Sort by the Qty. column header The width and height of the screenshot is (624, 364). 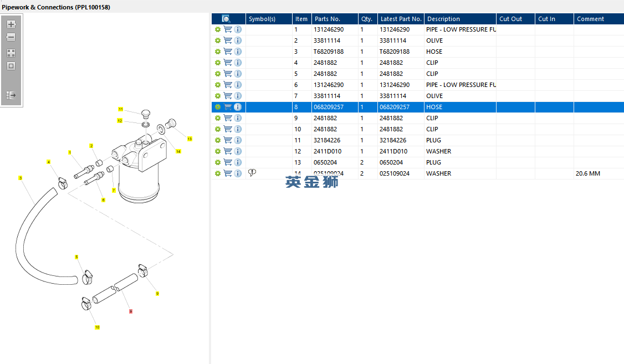(x=368, y=19)
